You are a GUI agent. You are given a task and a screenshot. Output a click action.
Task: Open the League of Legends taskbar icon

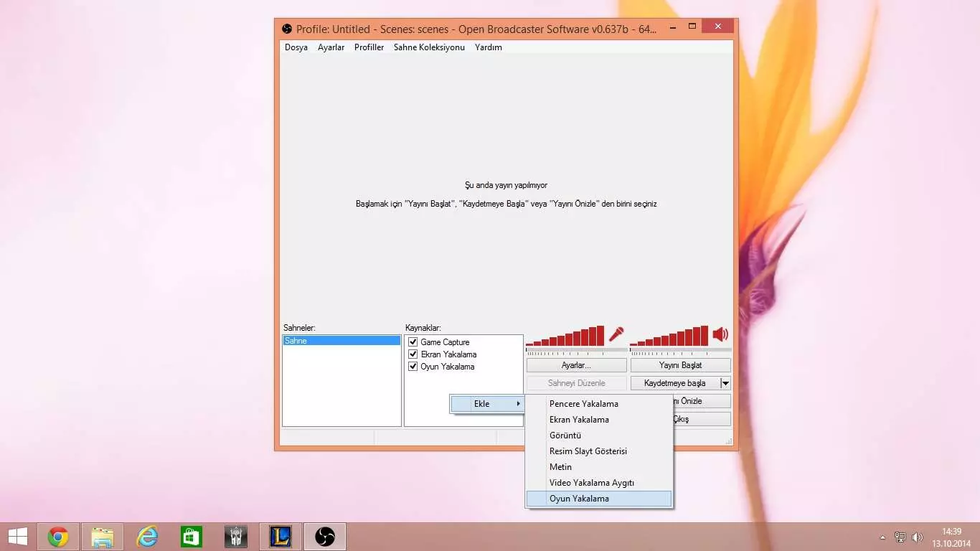coord(281,537)
